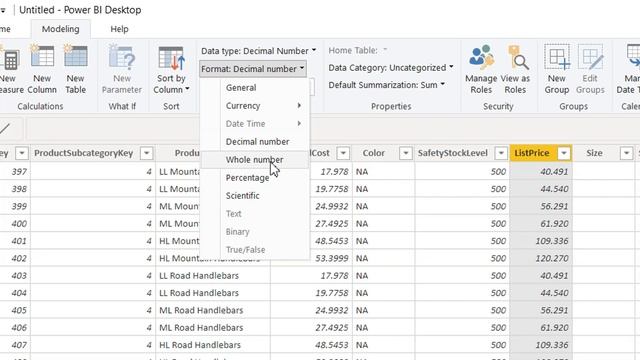Click the New Column icon
Screen dimensions: 640x360
click(42, 57)
